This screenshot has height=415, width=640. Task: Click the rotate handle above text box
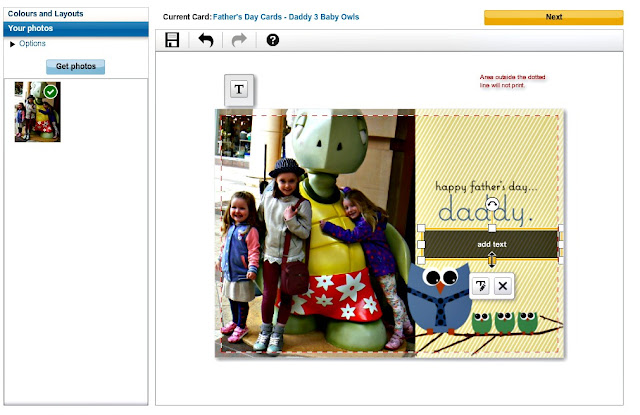tap(492, 204)
